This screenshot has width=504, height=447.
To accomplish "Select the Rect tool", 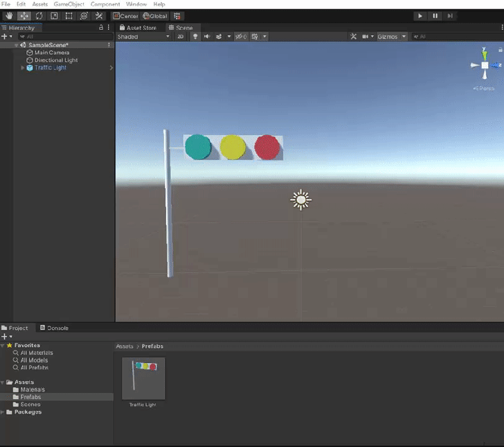I will tap(69, 16).
